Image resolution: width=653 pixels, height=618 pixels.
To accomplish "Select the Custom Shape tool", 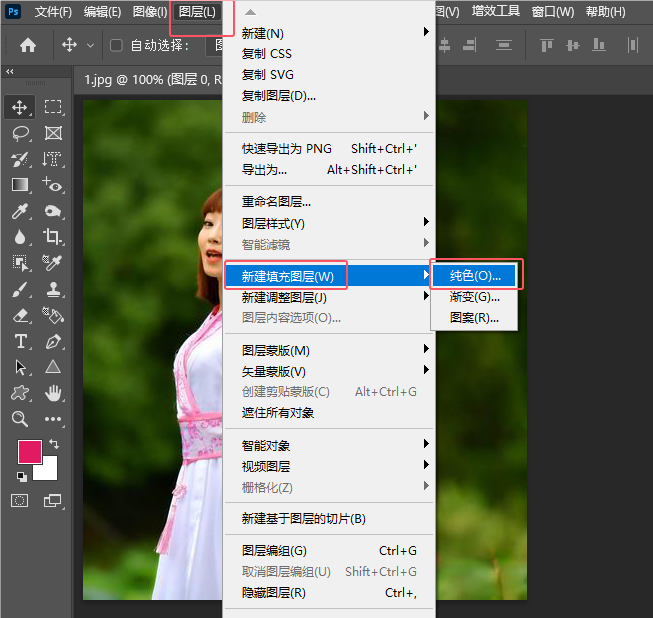I will [20, 393].
